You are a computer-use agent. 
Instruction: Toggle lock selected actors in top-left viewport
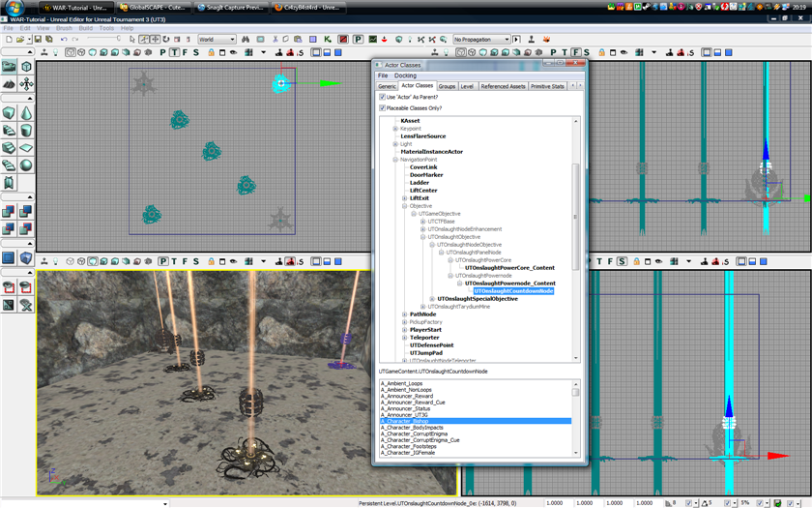point(212,52)
